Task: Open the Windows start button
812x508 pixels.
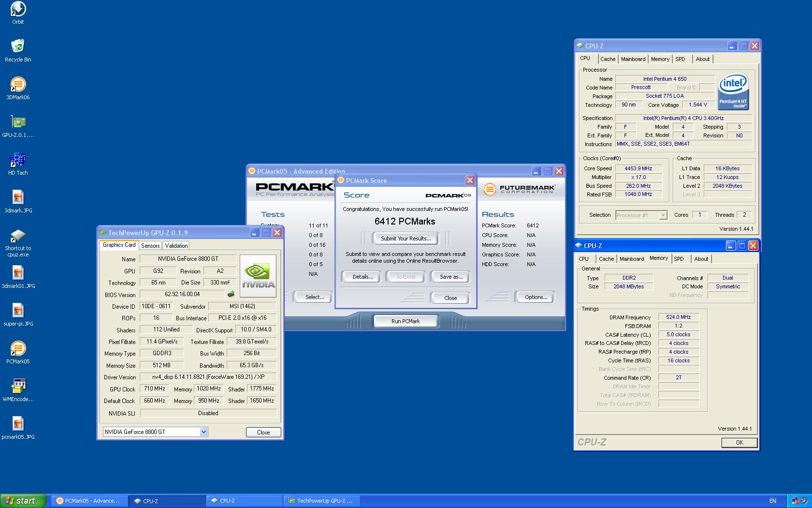Action: [x=23, y=501]
